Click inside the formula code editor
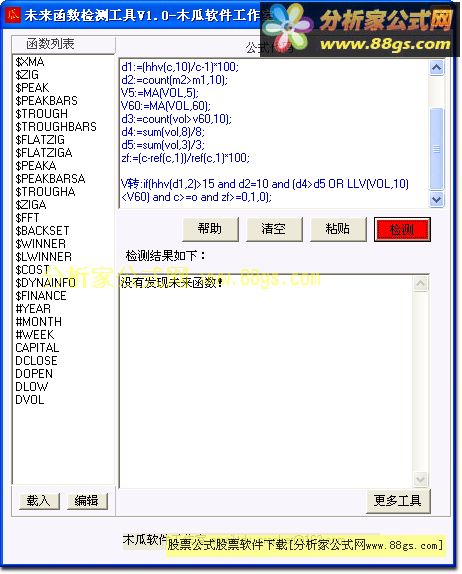This screenshot has height=574, width=462. click(274, 134)
